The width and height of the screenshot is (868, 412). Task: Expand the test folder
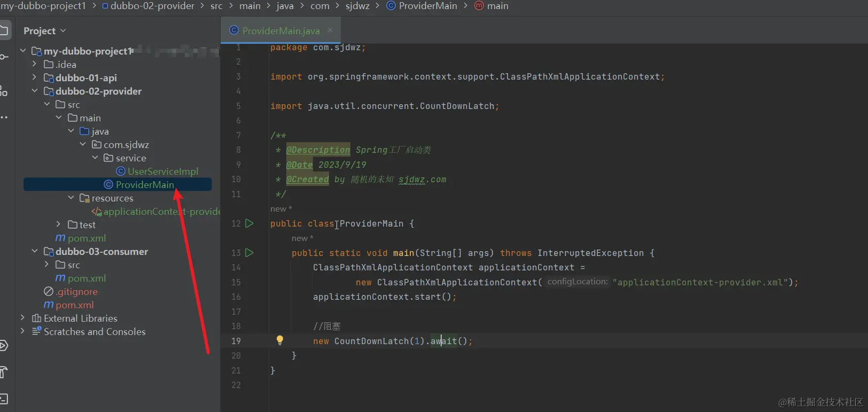tap(59, 224)
